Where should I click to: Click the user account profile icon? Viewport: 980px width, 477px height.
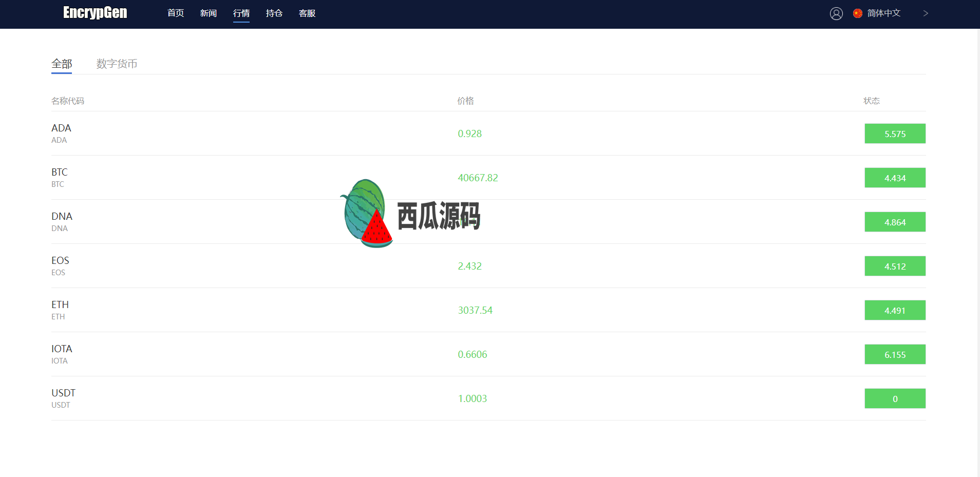coord(836,14)
